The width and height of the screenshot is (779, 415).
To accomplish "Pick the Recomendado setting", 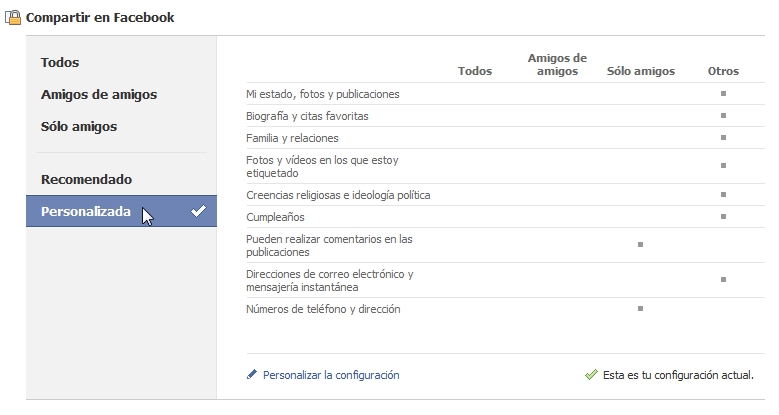I will [86, 179].
